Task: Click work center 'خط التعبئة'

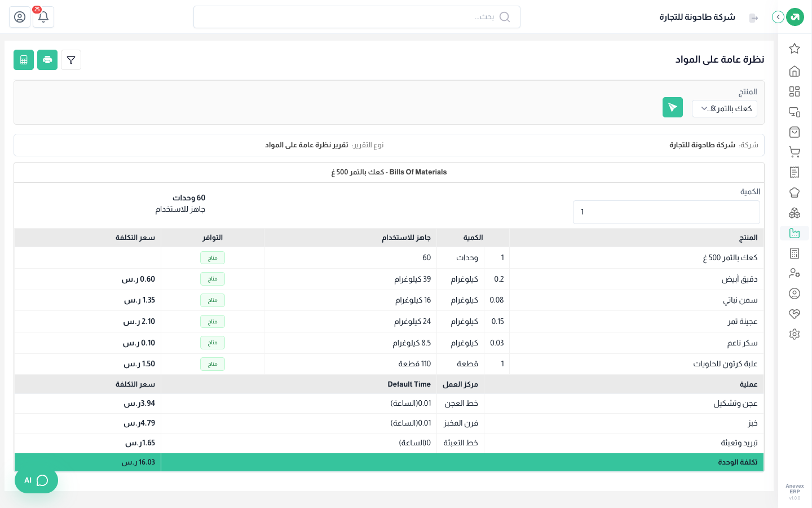Action: [461, 443]
